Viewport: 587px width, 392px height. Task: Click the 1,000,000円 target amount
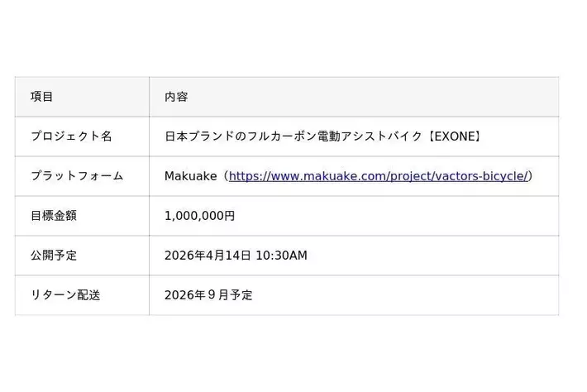pos(199,216)
